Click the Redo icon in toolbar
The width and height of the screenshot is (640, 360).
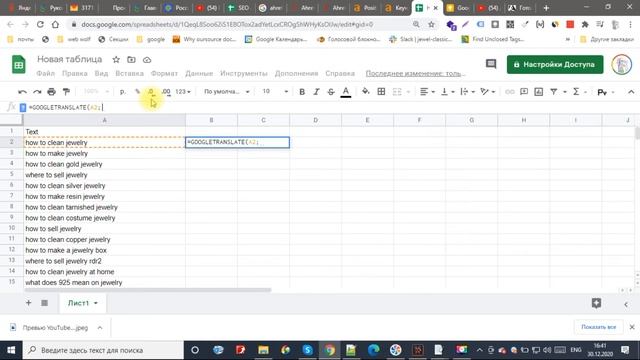click(37, 92)
